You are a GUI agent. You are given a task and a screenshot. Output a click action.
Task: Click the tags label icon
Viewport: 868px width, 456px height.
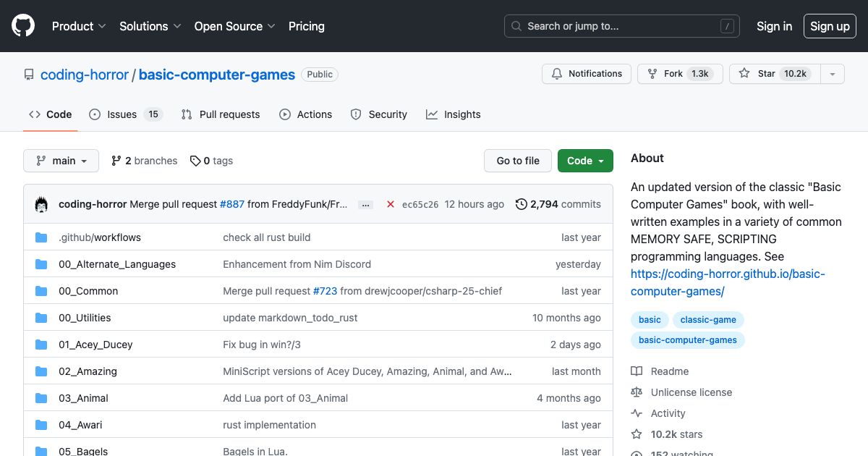[195, 160]
